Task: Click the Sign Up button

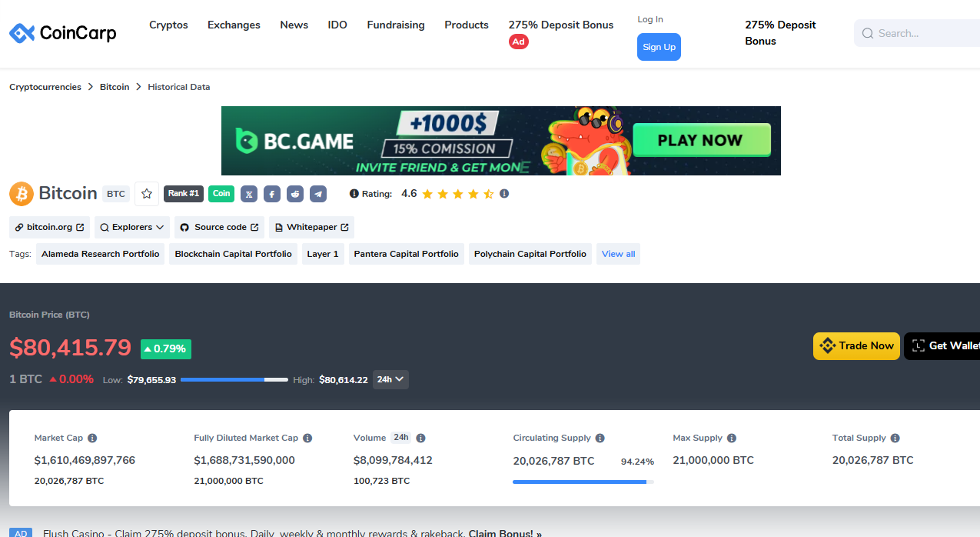Action: pyautogui.click(x=659, y=47)
